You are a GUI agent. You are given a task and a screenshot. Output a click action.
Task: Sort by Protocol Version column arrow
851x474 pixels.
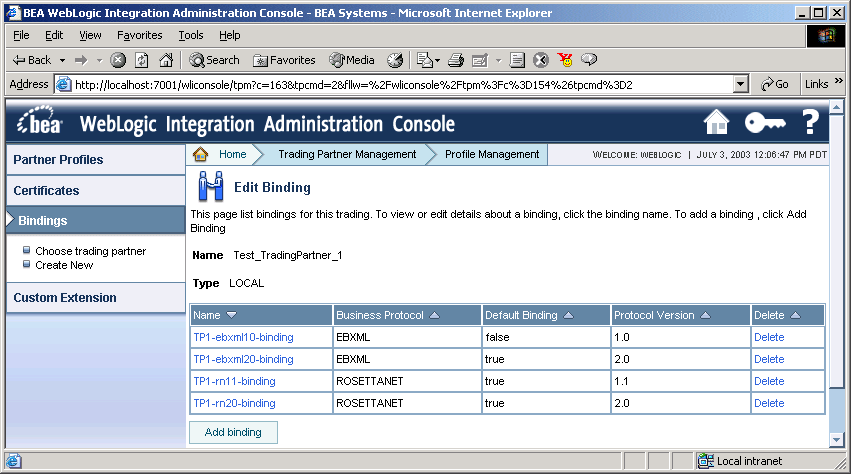[x=705, y=315]
